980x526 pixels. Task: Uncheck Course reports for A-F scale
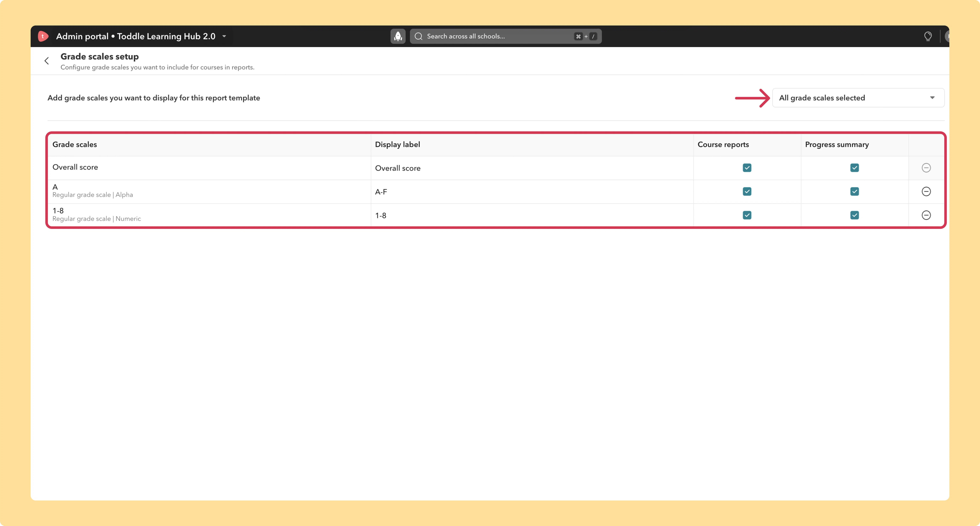747,192
